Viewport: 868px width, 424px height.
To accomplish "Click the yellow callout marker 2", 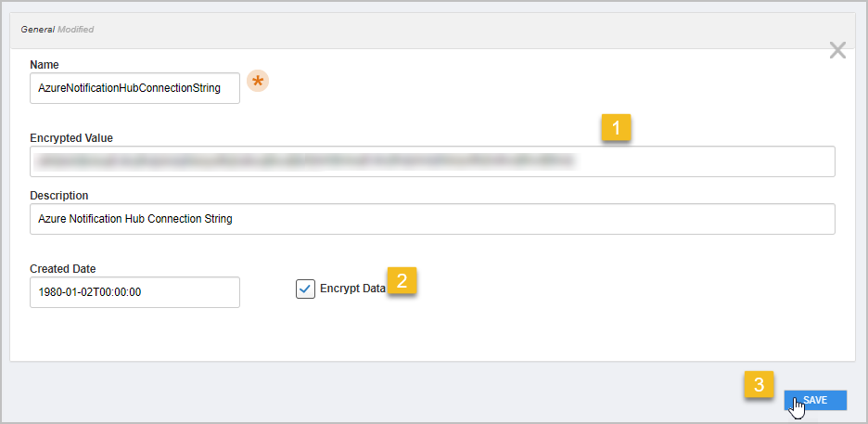I will click(x=402, y=281).
